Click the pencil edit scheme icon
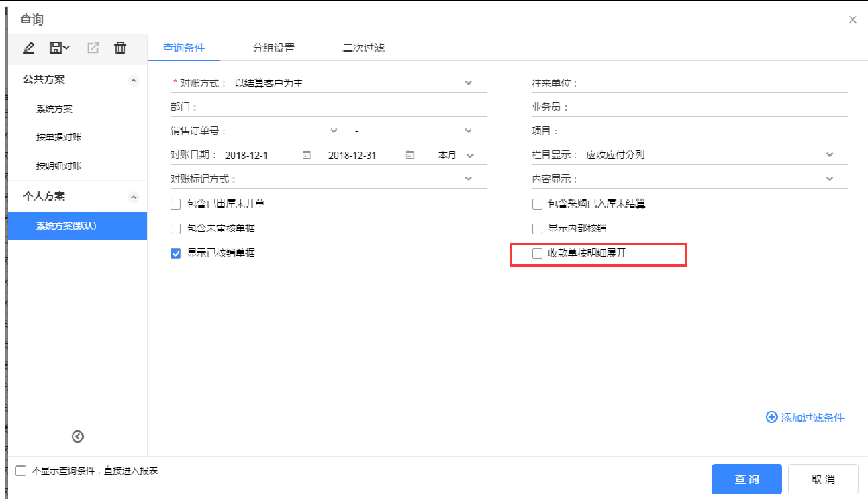Screen dimensions: 868x499 [28, 48]
